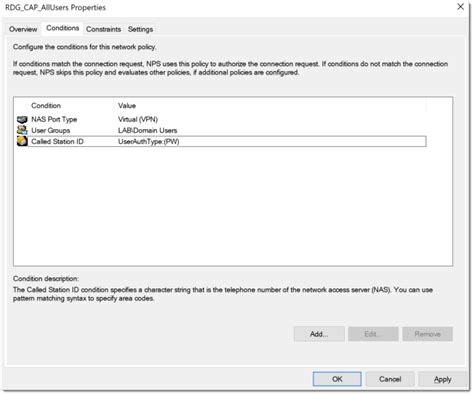Click the Called Station ID condition icon
Screen dimensions: 474x395
(22, 141)
